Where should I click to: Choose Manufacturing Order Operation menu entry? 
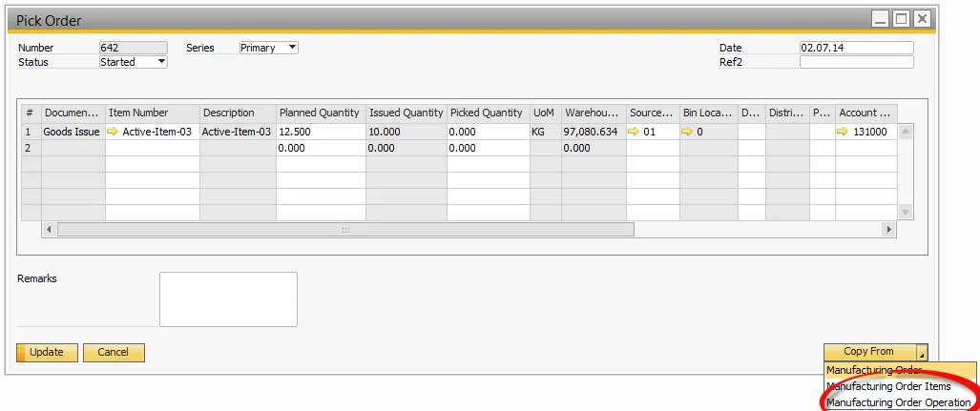coord(898,402)
